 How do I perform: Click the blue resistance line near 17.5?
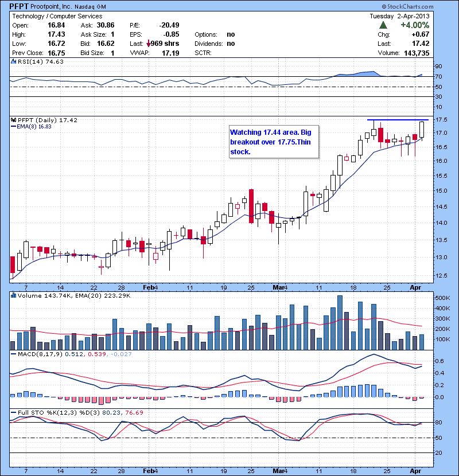pyautogui.click(x=398, y=120)
